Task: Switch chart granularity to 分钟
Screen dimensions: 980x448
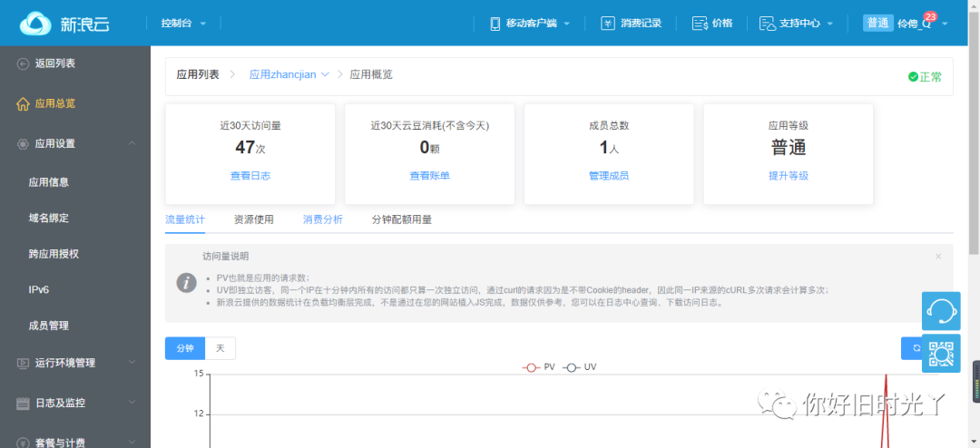Action: (x=185, y=348)
